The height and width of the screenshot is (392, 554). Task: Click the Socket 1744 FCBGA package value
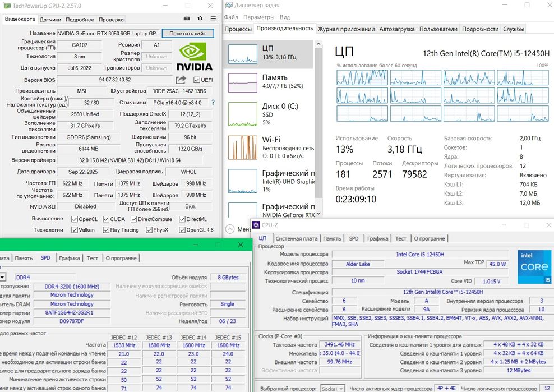(x=419, y=272)
